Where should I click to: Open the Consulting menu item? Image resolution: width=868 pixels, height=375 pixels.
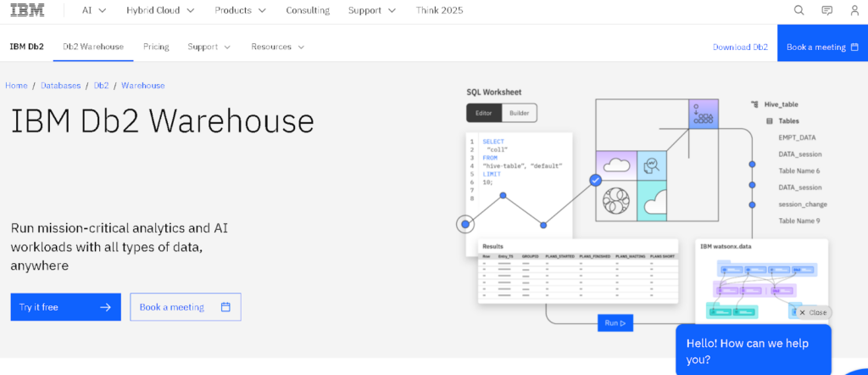(x=307, y=10)
